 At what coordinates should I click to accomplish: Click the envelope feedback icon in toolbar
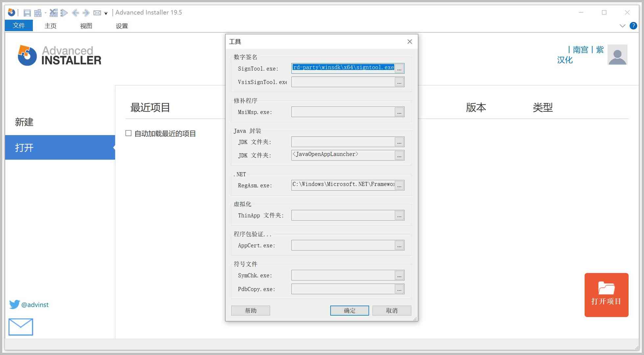click(x=97, y=13)
